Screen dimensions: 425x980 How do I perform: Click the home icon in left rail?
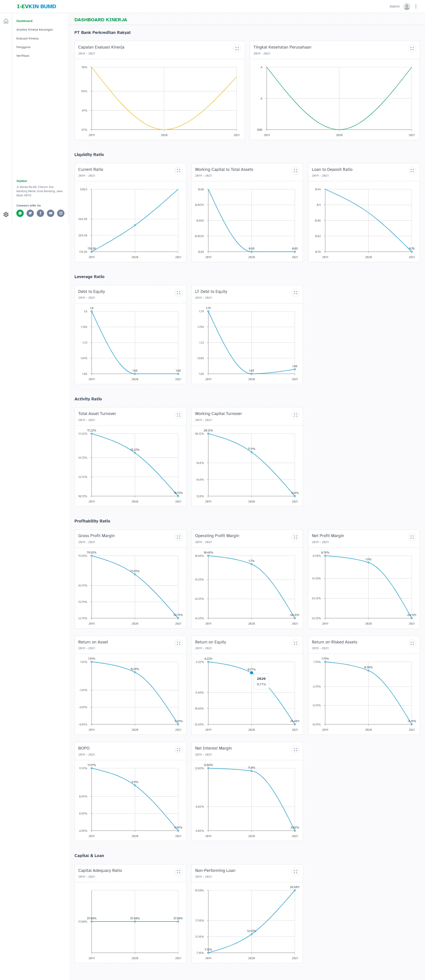point(6,21)
